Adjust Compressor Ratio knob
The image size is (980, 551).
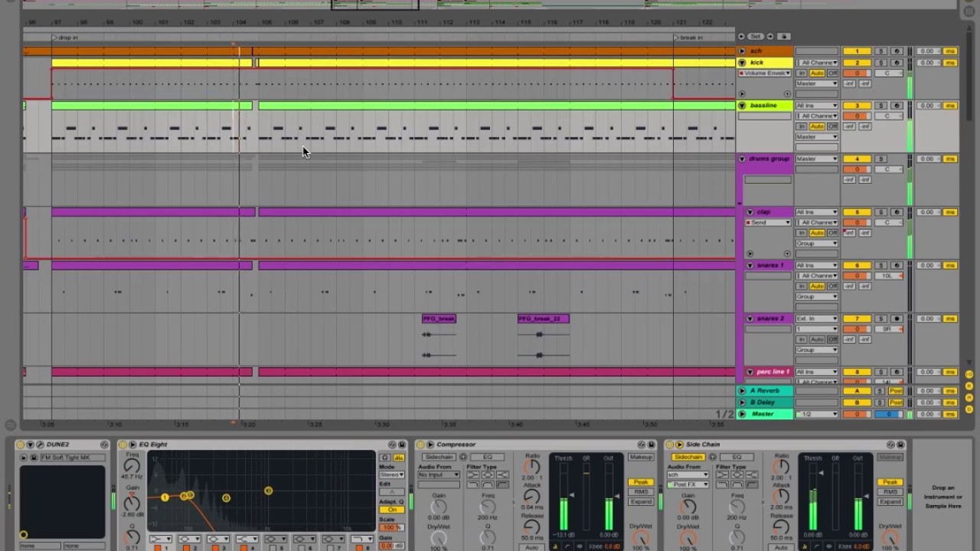click(x=532, y=467)
